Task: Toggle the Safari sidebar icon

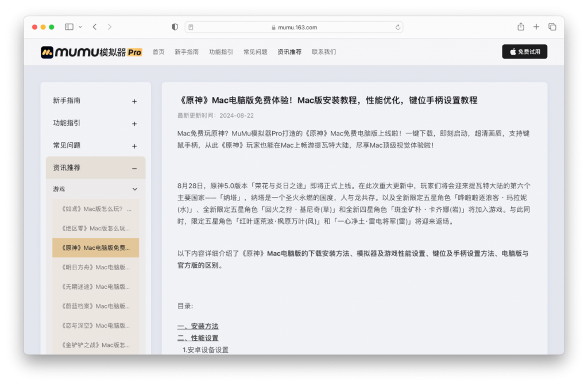Action: click(x=69, y=27)
